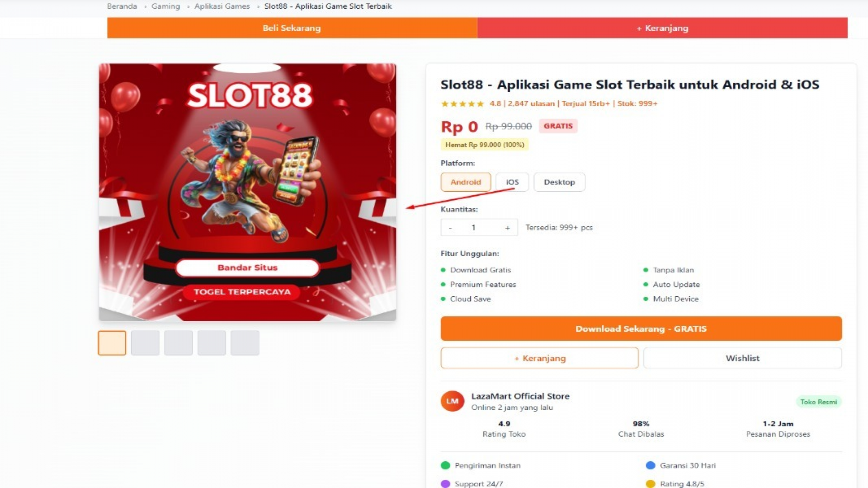Click the quantity input field
The height and width of the screenshot is (488, 868).
click(x=474, y=228)
